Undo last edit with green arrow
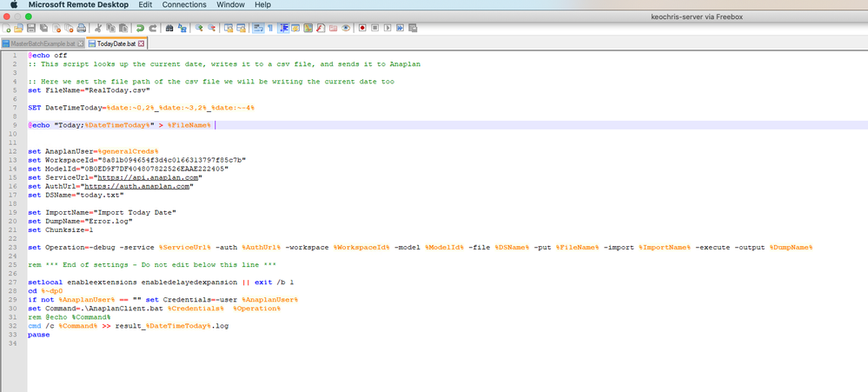This screenshot has width=868, height=392. pos(140,28)
